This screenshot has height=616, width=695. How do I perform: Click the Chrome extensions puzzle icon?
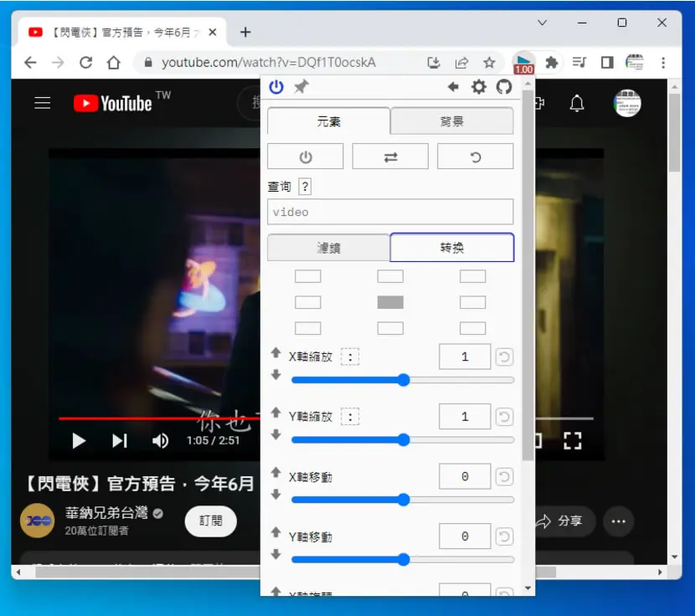[x=551, y=63]
